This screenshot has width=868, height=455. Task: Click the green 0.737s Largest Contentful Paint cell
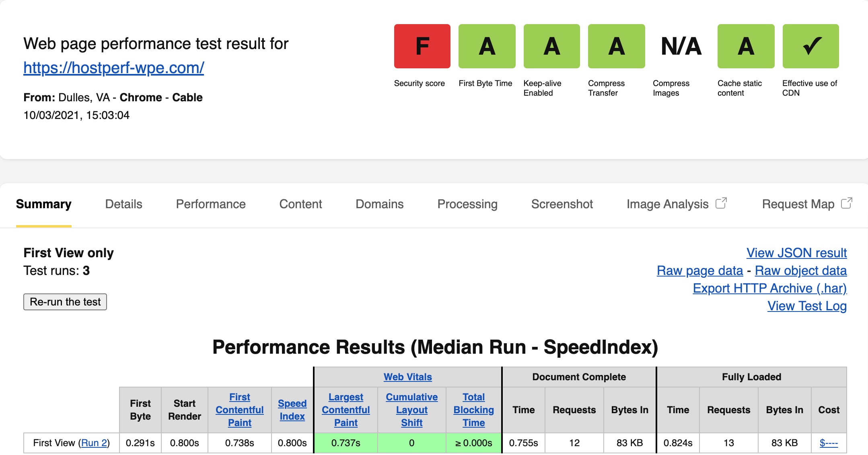pos(346,443)
